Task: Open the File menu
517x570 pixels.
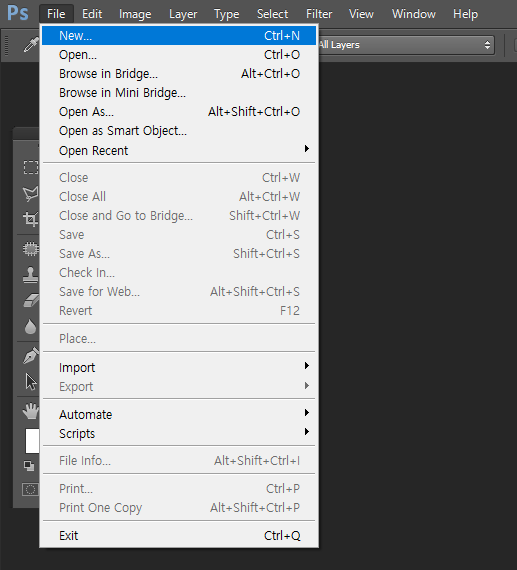Action: click(x=56, y=14)
